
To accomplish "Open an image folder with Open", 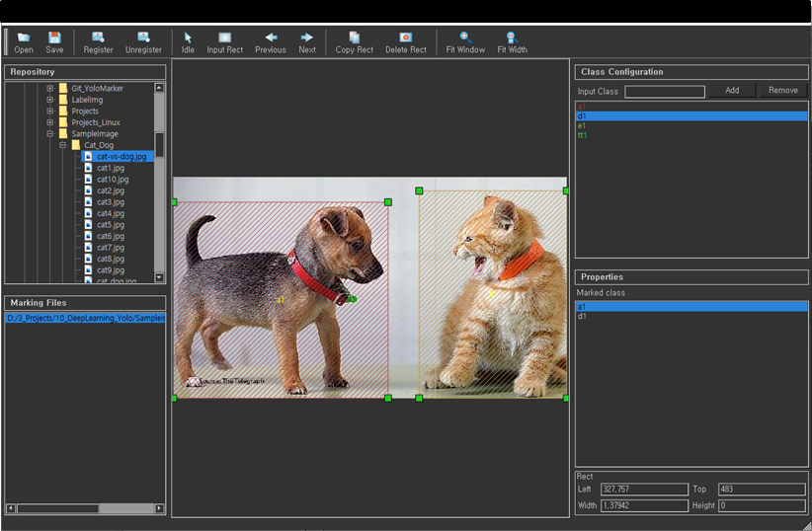I will tap(24, 42).
